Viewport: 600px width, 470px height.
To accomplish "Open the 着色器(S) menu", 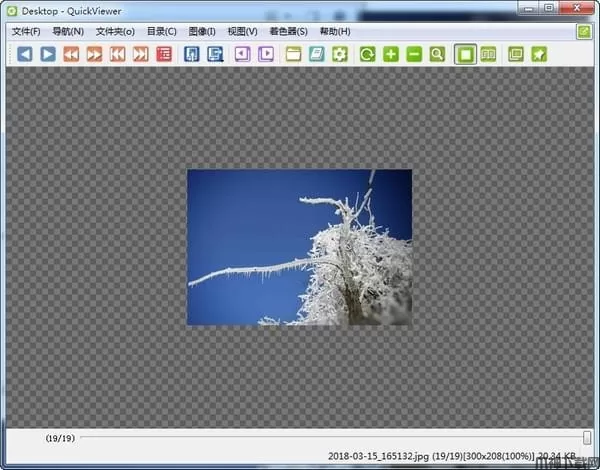I will click(288, 31).
